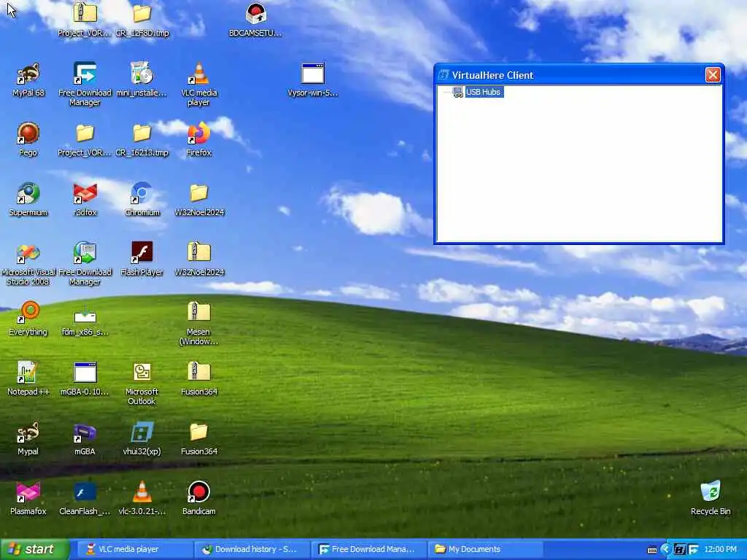Viewport: 747px width, 560px height.
Task: Click the 12:00 PM taskbar clock
Action: point(720,549)
